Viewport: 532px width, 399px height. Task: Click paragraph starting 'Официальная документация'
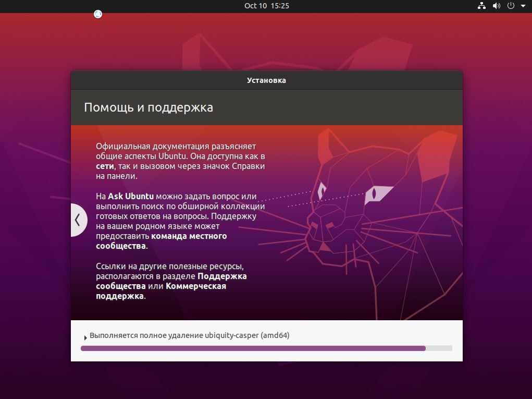pyautogui.click(x=180, y=161)
